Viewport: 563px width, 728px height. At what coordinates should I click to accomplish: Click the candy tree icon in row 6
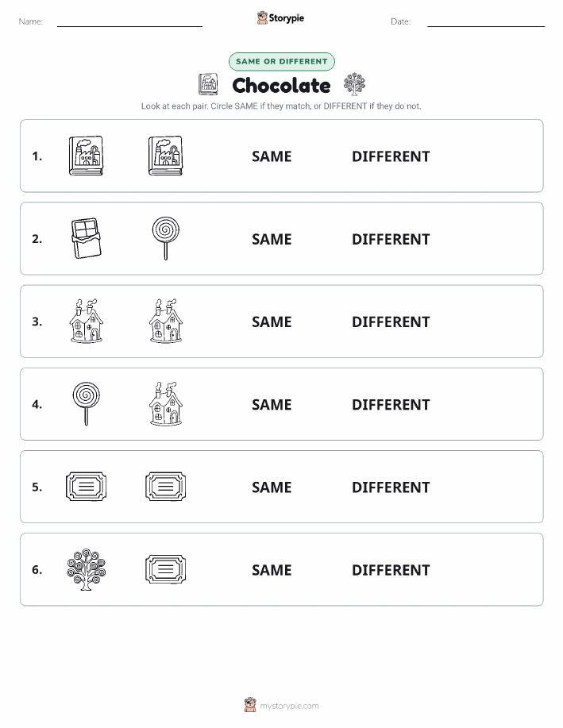(86, 569)
